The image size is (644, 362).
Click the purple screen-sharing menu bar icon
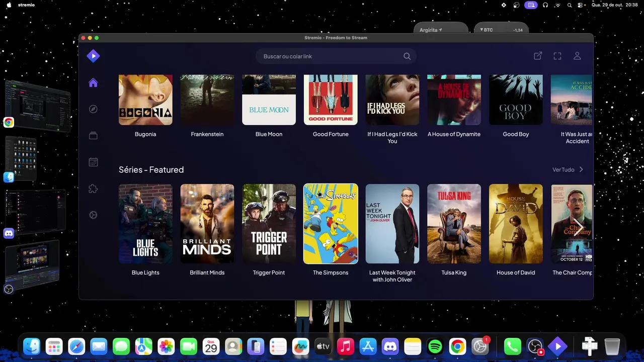(531, 5)
